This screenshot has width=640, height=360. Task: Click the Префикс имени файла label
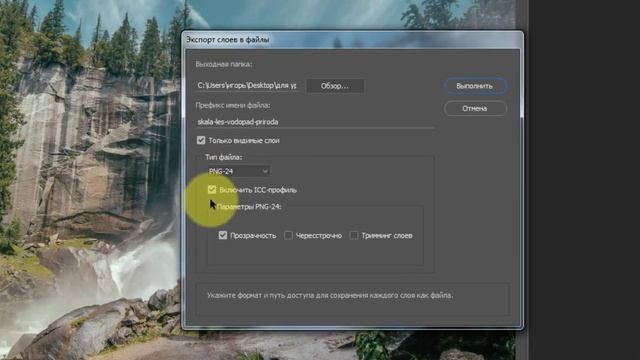233,105
